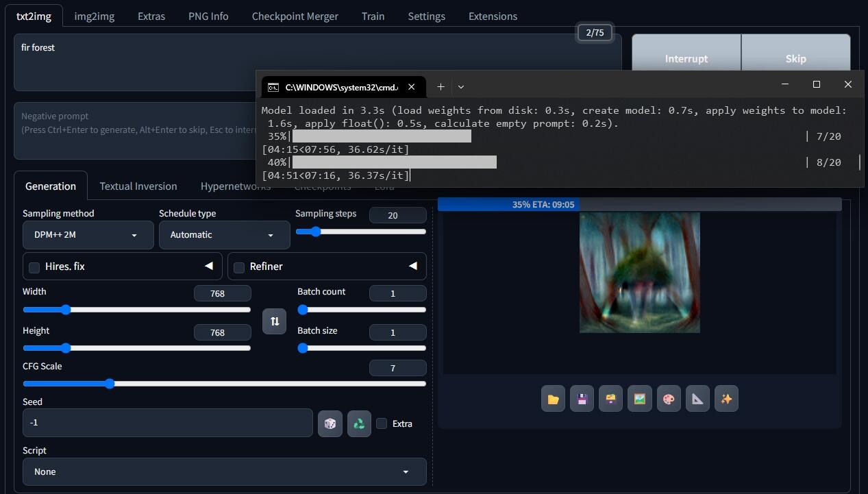
Task: Open terminal tab dropdown chevron
Action: tap(461, 86)
